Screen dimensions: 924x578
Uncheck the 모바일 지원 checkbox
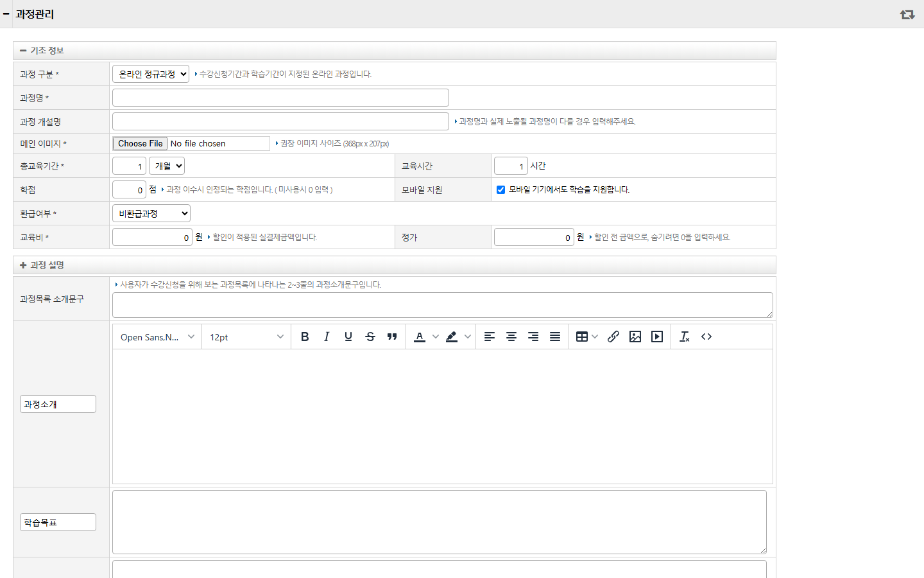(501, 189)
